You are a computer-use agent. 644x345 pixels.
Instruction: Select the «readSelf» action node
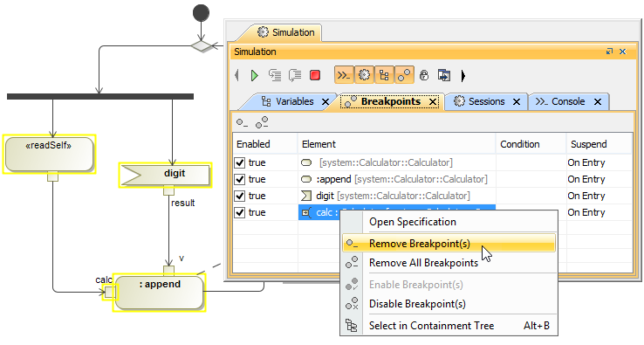[49, 154]
